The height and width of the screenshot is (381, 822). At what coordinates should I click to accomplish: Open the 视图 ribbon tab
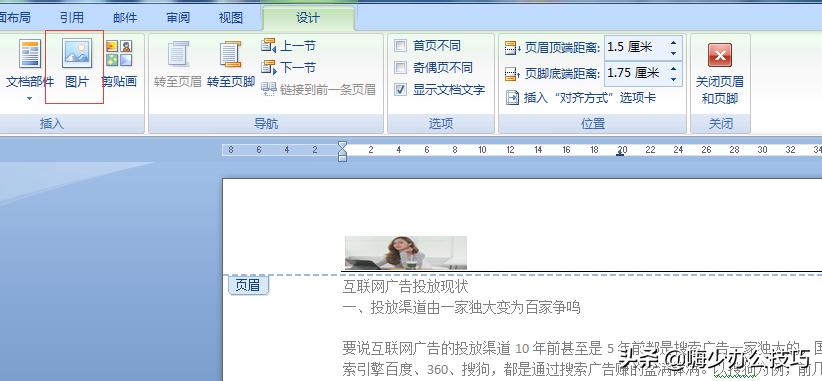[x=231, y=18]
